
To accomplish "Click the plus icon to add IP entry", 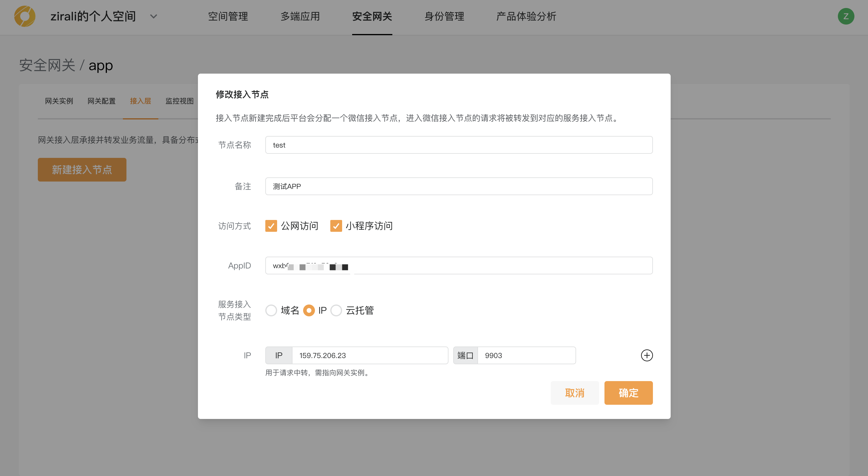I will tap(646, 355).
